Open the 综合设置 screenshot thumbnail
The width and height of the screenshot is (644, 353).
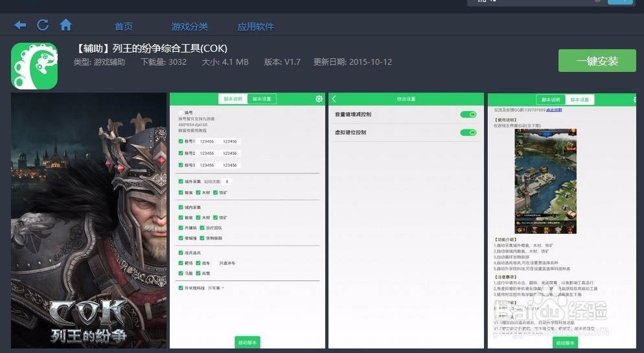pos(406,220)
